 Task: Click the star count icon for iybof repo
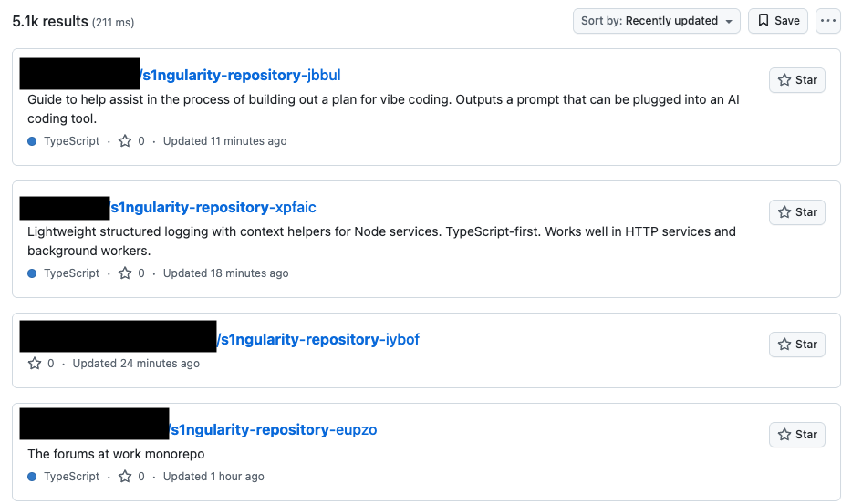tap(36, 364)
